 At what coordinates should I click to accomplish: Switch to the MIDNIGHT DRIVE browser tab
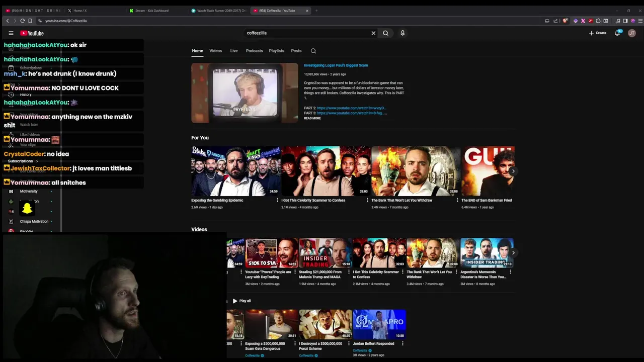coord(33,11)
